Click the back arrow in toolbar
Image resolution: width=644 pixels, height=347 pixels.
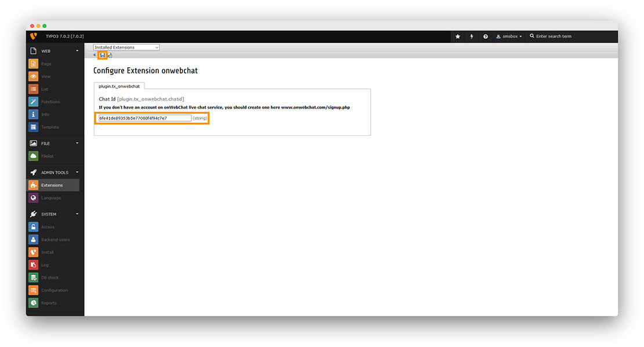coord(95,55)
